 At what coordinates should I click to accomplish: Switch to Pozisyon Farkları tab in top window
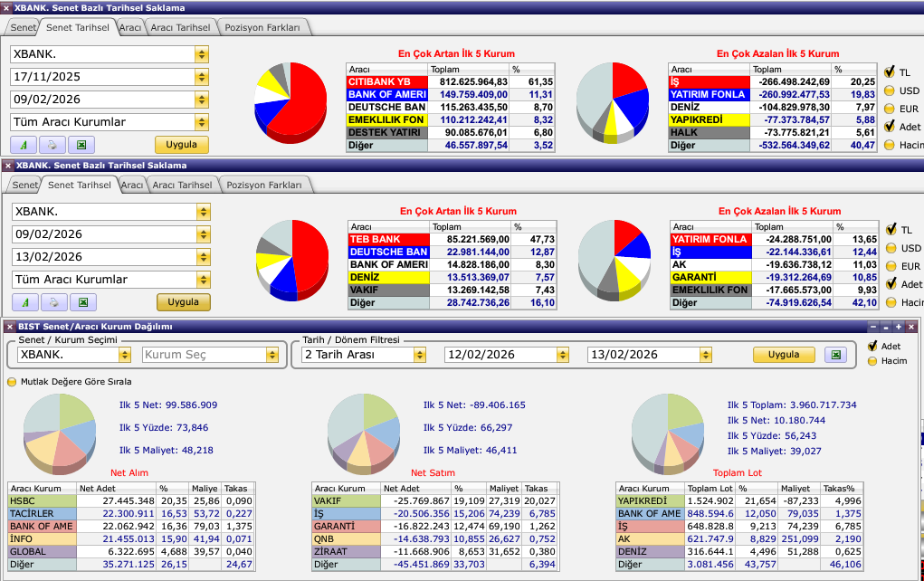(263, 28)
